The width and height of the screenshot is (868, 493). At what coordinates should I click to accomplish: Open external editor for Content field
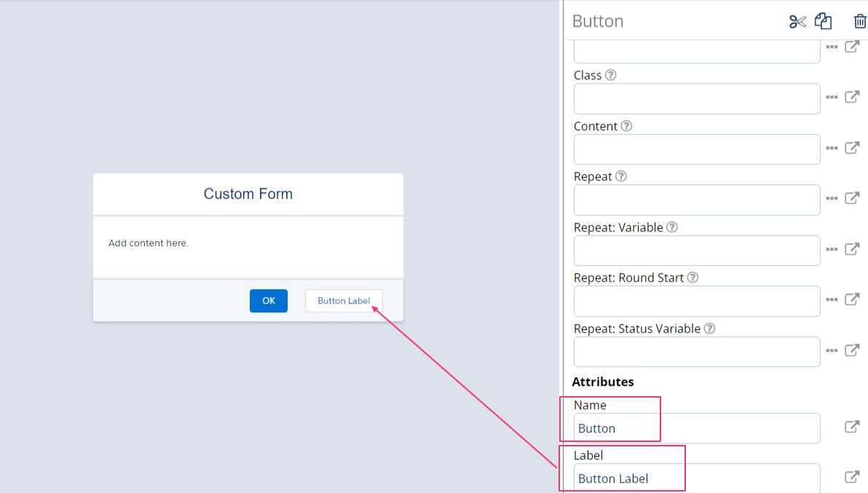coord(851,148)
